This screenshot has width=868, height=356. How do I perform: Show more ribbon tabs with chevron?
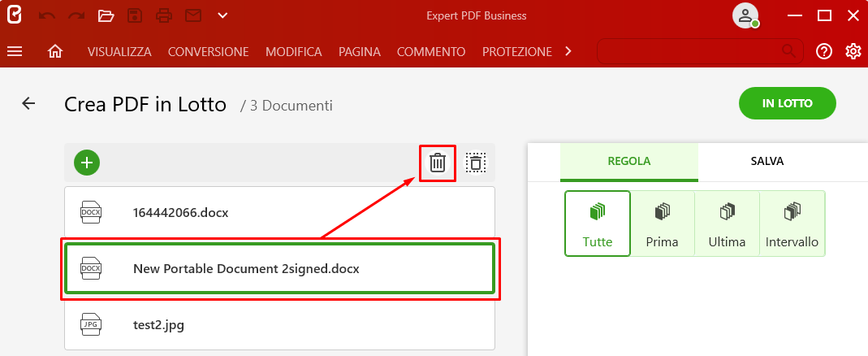pos(568,51)
